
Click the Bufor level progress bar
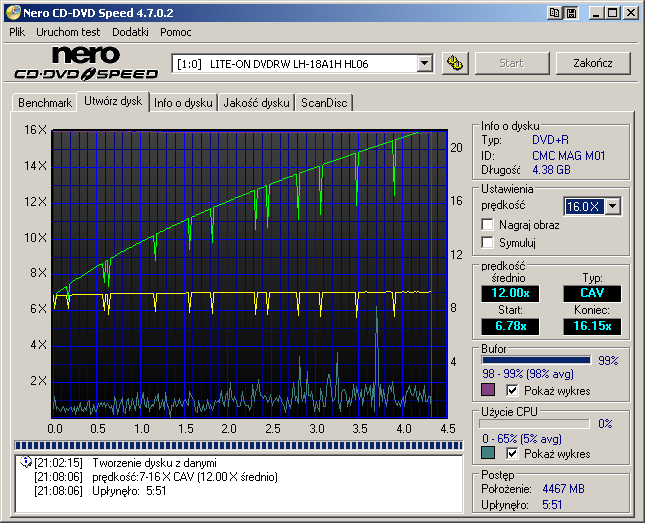click(x=536, y=360)
